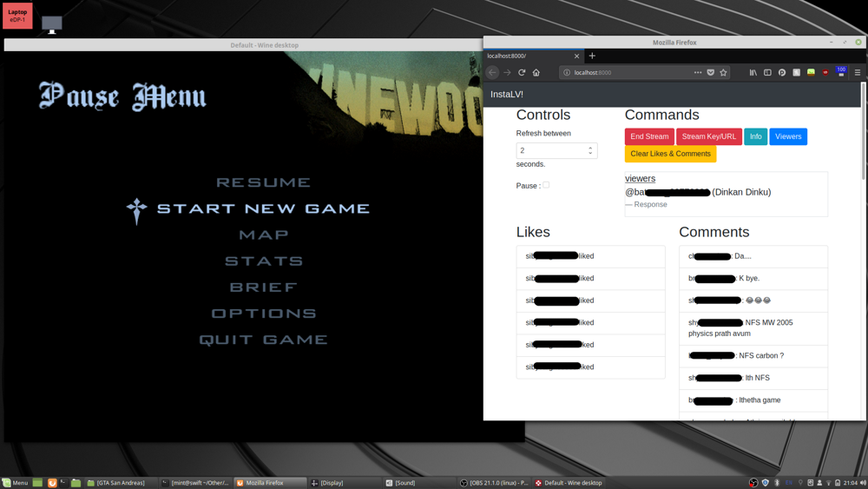868x489 pixels.
Task: Select the localhost:8000/ tab
Action: click(533, 56)
